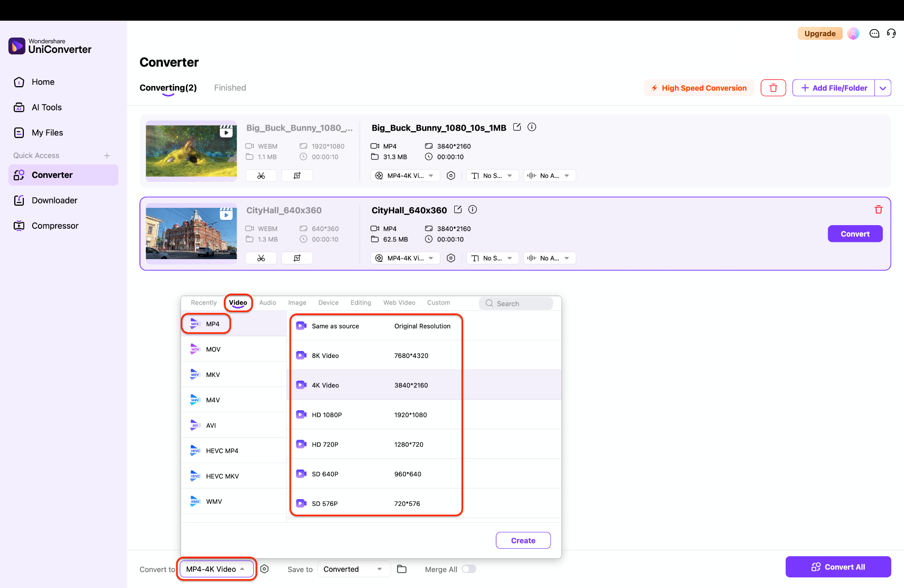Screen dimensions: 904x588
Task: Select the HD 720P preset
Action: tap(424, 444)
